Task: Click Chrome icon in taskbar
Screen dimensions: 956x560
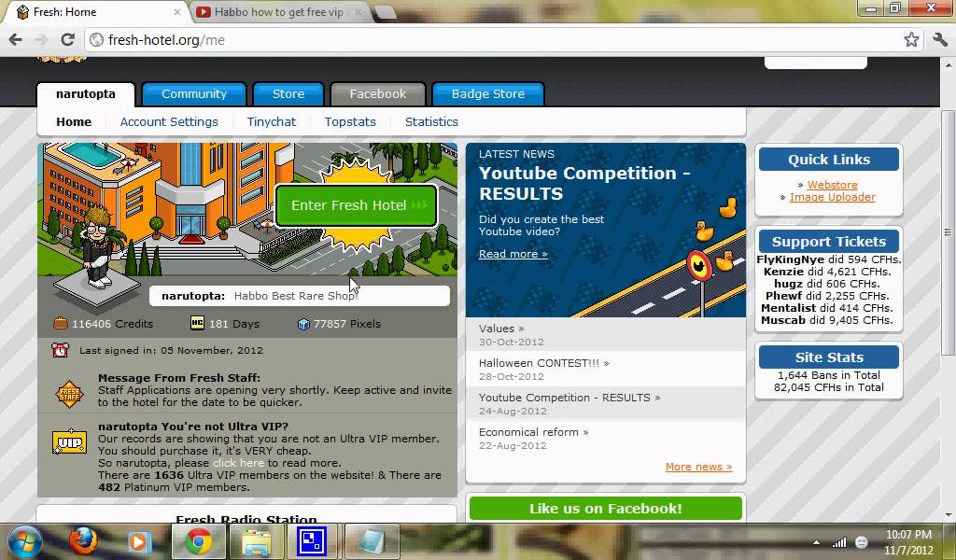Action: pyautogui.click(x=198, y=541)
